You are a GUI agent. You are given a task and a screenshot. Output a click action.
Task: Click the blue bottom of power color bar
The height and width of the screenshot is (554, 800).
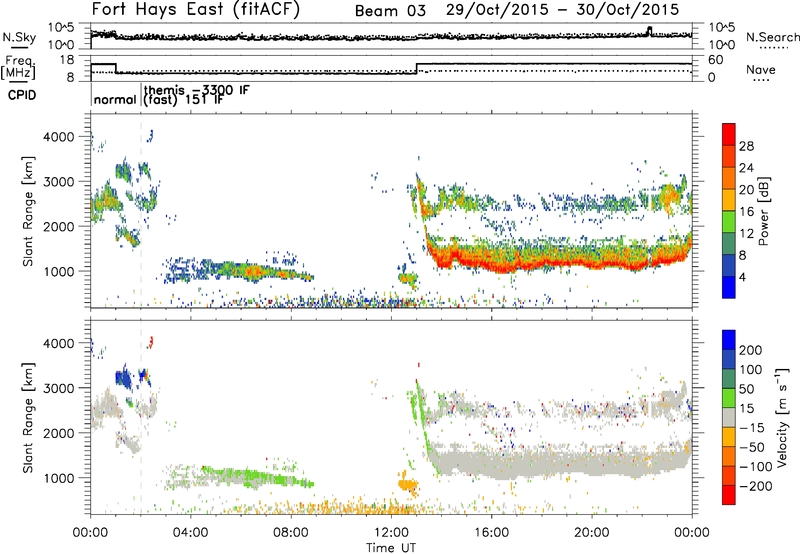(729, 288)
